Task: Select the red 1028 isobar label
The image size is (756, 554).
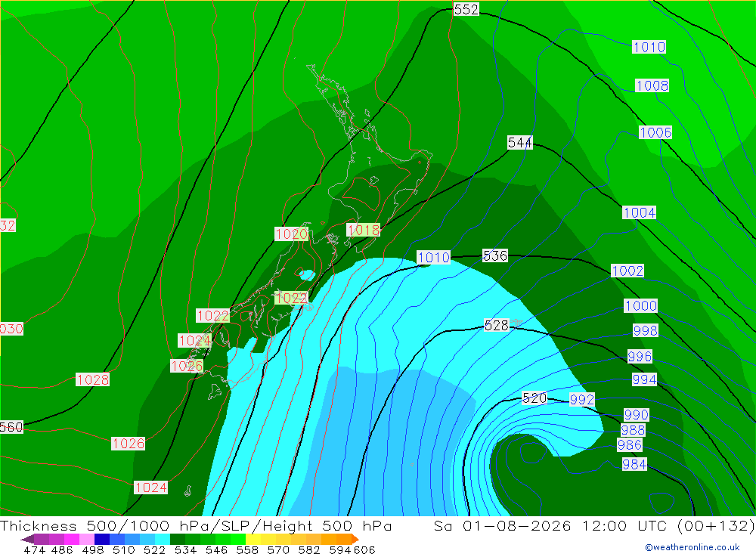Action: point(92,380)
